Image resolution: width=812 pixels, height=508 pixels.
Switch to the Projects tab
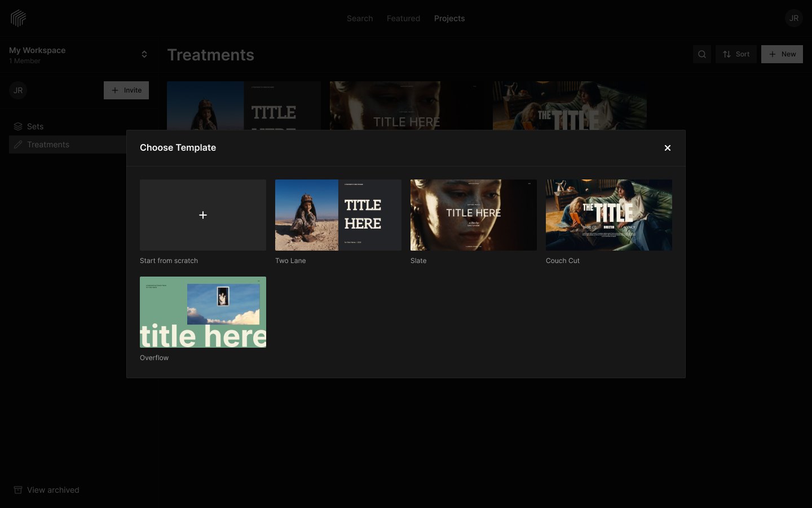click(x=449, y=19)
